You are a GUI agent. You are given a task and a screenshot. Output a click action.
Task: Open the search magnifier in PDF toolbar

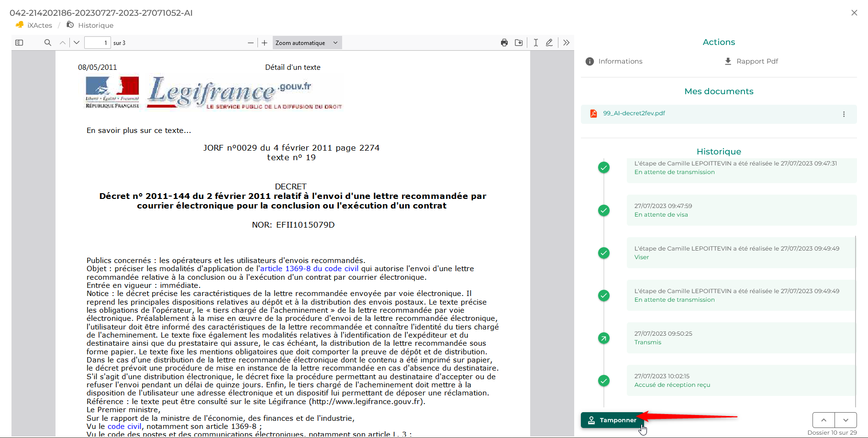47,43
